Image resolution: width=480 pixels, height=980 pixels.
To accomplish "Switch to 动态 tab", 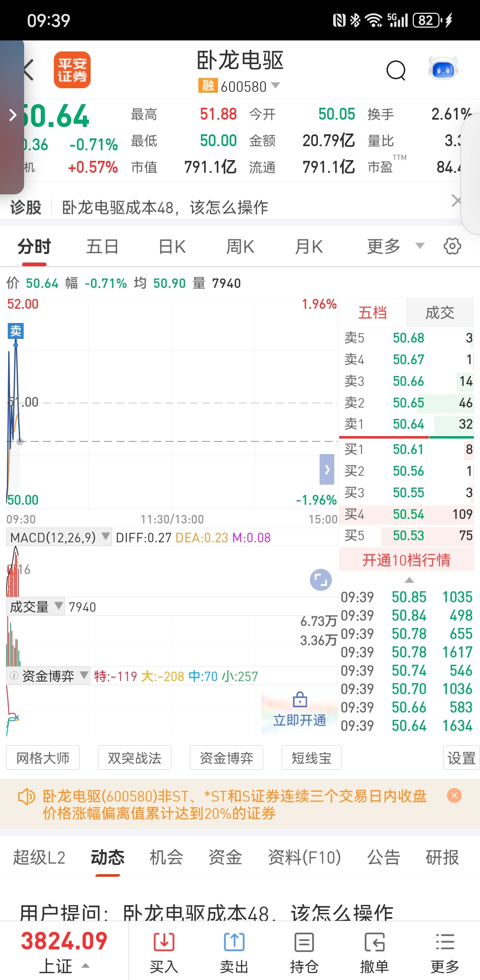I will pyautogui.click(x=108, y=857).
